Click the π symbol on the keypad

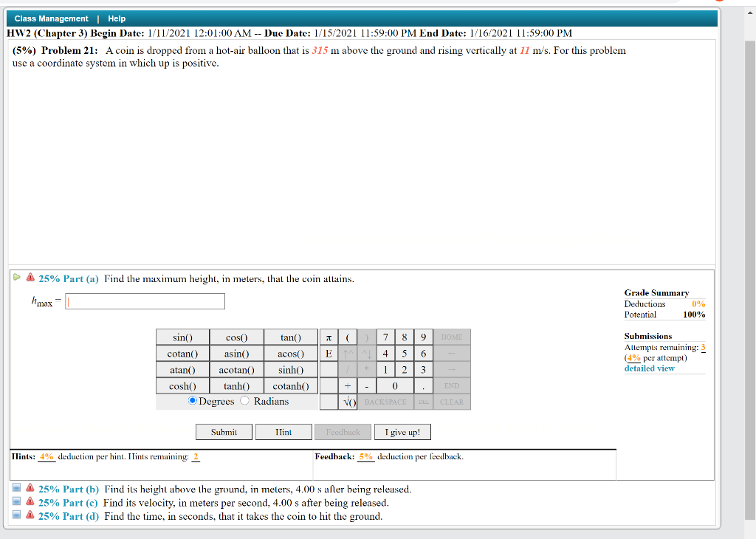[x=328, y=337]
